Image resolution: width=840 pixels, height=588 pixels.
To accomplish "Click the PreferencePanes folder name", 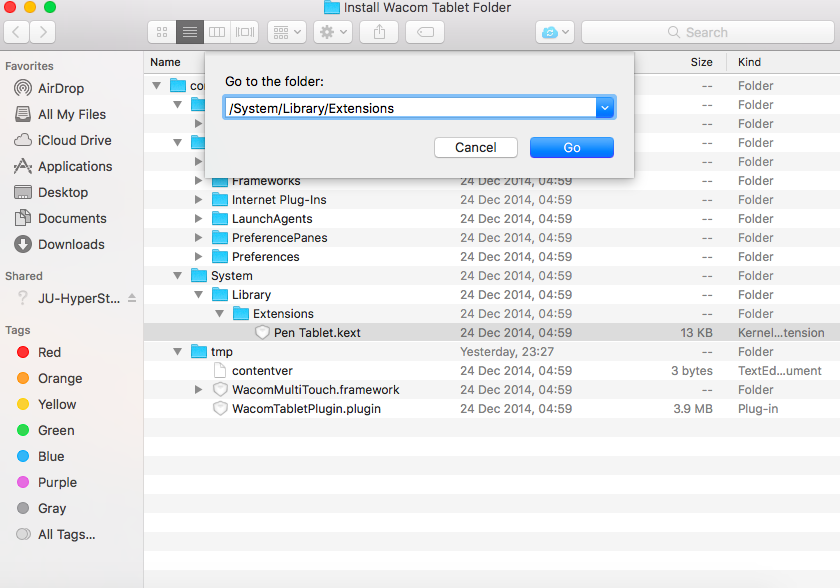I will tap(279, 238).
